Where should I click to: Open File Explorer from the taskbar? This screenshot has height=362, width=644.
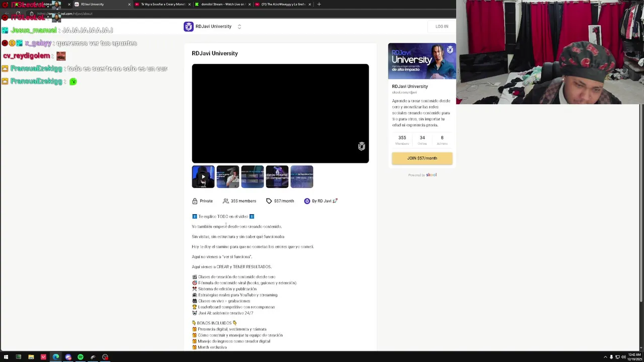pos(31,357)
